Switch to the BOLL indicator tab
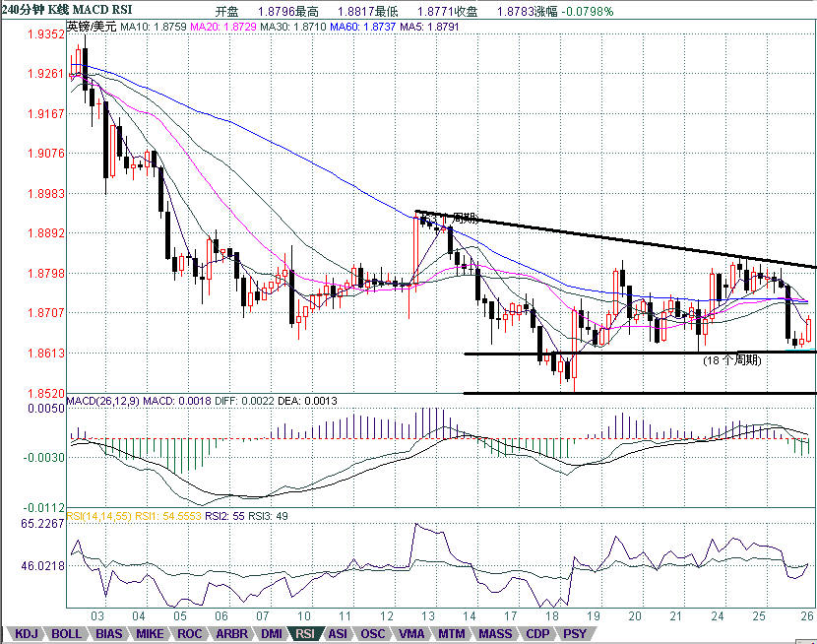This screenshot has width=817, height=644. click(66, 633)
